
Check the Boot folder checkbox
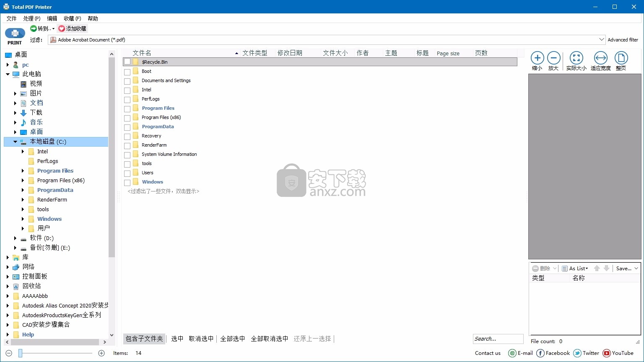click(127, 72)
